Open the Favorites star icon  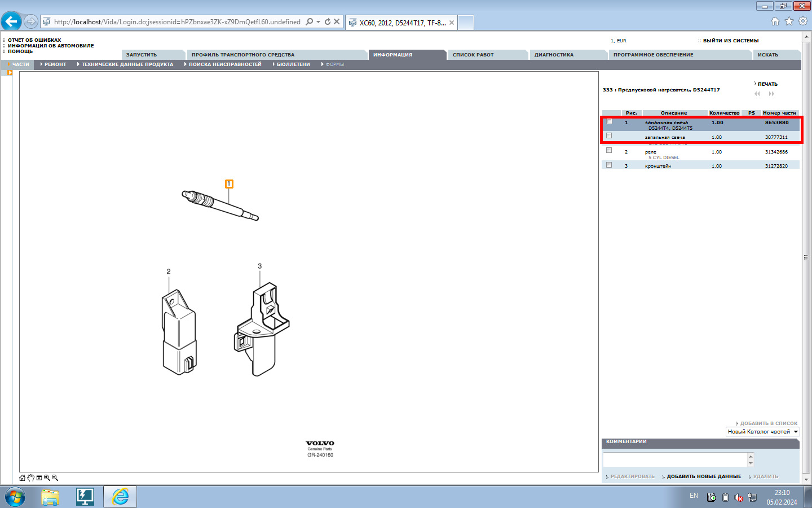pos(789,21)
